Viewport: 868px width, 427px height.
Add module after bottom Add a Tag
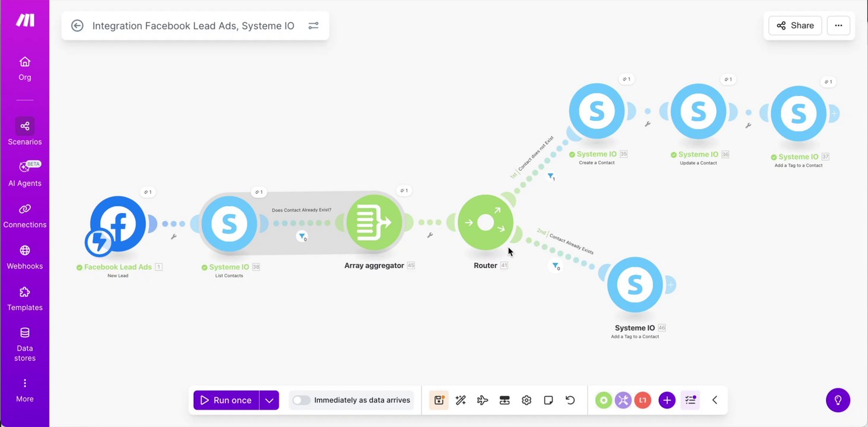coord(670,285)
